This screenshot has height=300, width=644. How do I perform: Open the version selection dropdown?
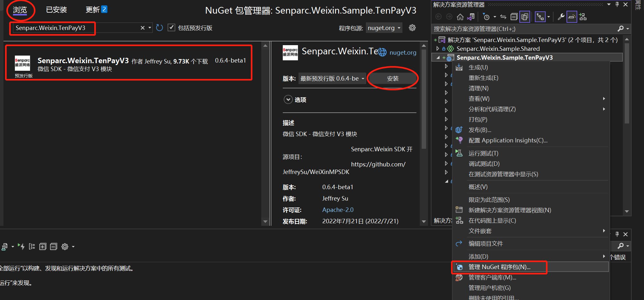tap(332, 78)
